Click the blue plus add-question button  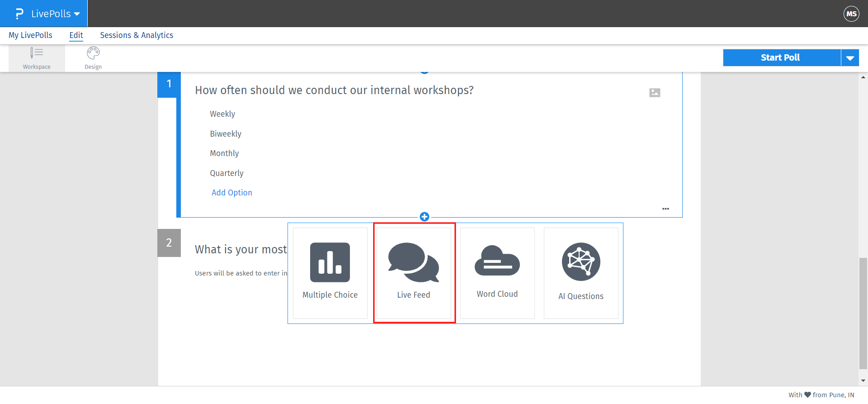tap(425, 217)
